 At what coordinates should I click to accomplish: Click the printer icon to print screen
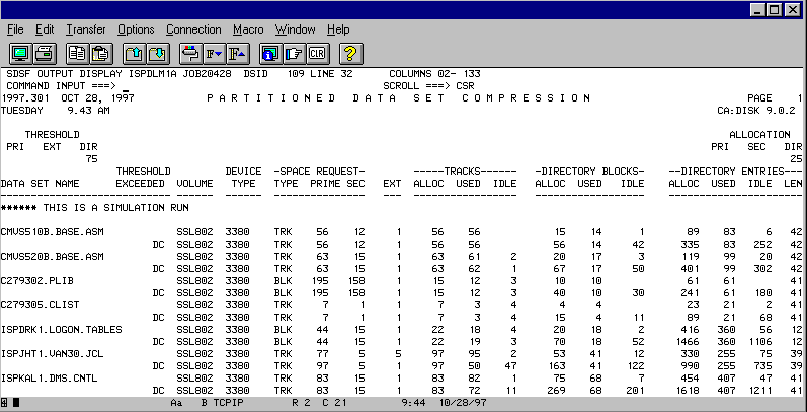click(44, 53)
